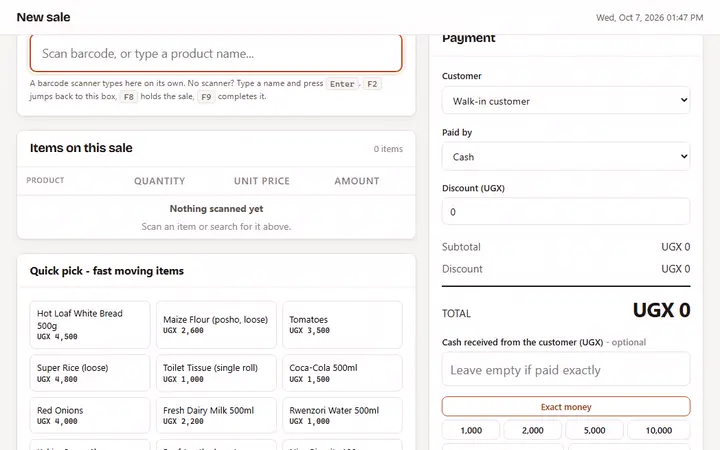
Task: Click the Quick pick - fast moving items heading
Action: [x=107, y=271]
